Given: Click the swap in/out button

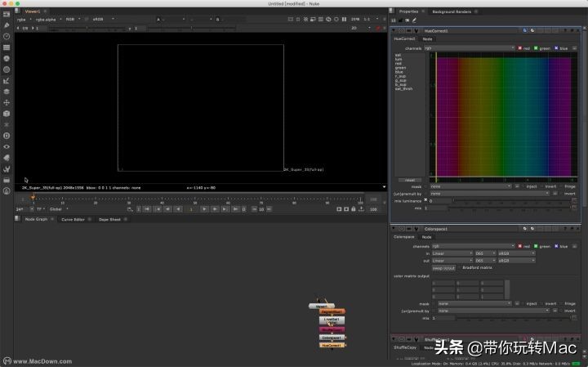Looking at the screenshot, I should click(443, 267).
